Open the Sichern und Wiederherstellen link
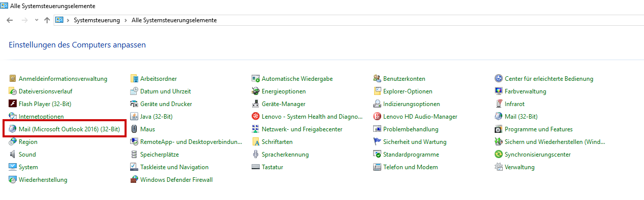 pos(555,142)
